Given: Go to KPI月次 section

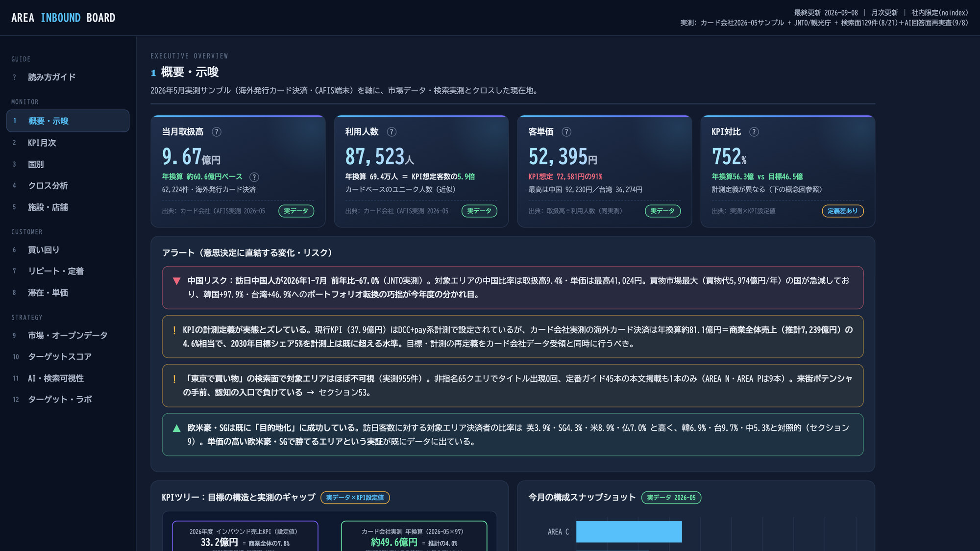Looking at the screenshot, I should point(68,143).
